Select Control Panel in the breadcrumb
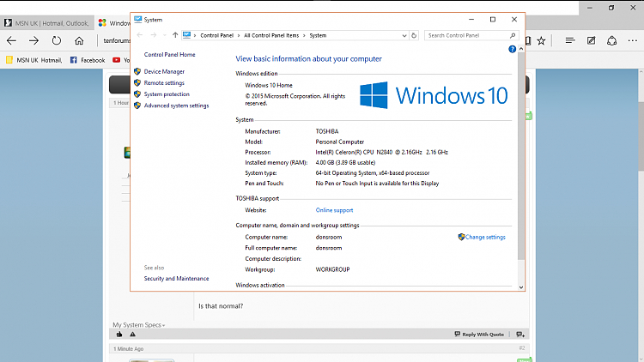The width and height of the screenshot is (644, 362). pyautogui.click(x=216, y=36)
